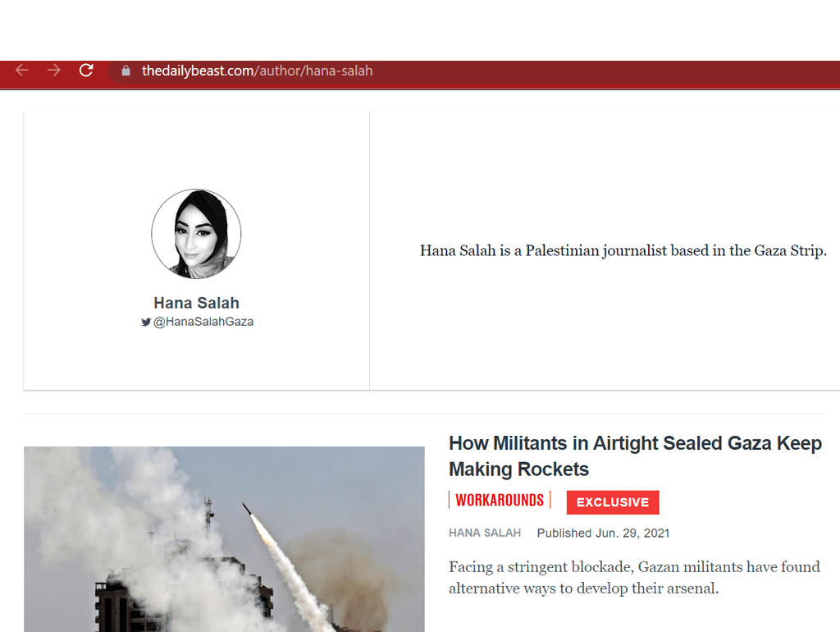Click the padlock site security icon
The image size is (840, 632).
[126, 71]
